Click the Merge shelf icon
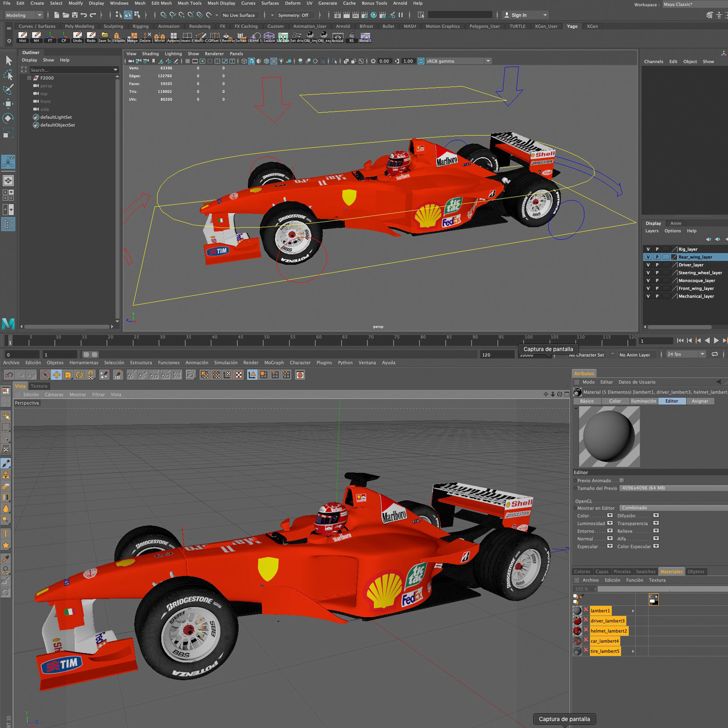Screen dimensions: 728x728 [x=132, y=37]
